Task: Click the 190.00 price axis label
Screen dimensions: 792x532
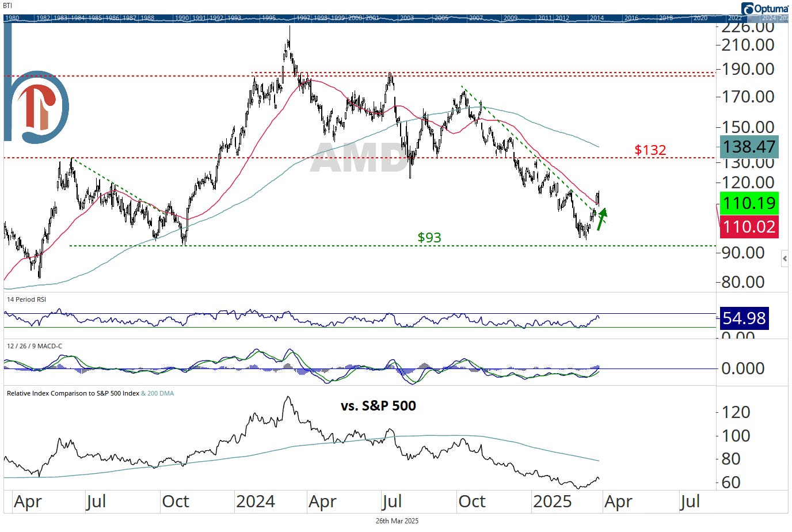Action: click(x=748, y=69)
